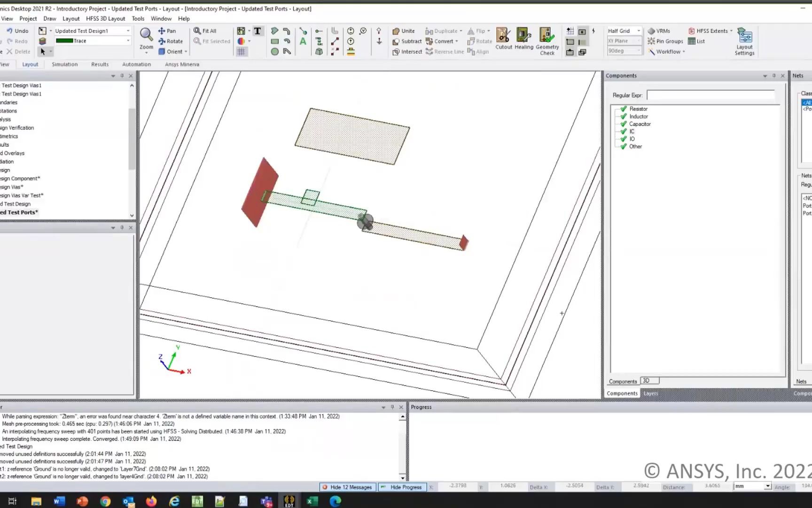Image resolution: width=812 pixels, height=508 pixels.
Task: Open the Half Grid dropdown
Action: pos(638,31)
